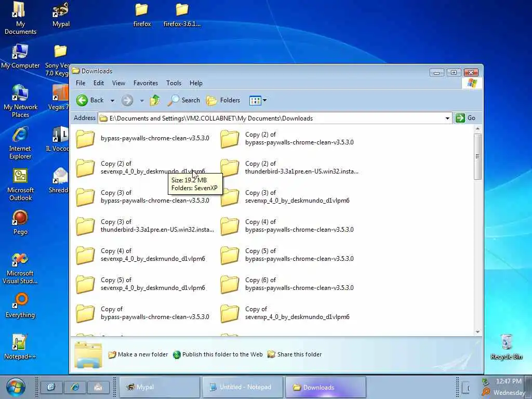Select Copy (4) of bypass-paywalls folder

point(287,226)
